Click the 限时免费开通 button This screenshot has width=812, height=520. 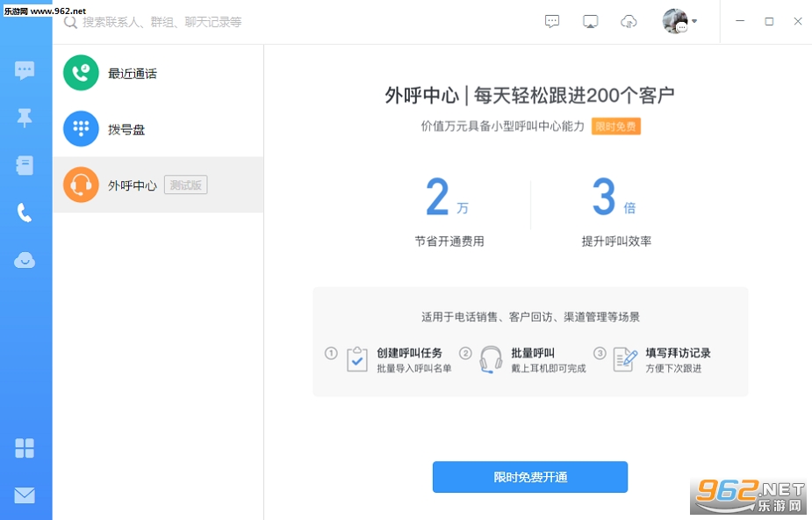click(x=529, y=477)
